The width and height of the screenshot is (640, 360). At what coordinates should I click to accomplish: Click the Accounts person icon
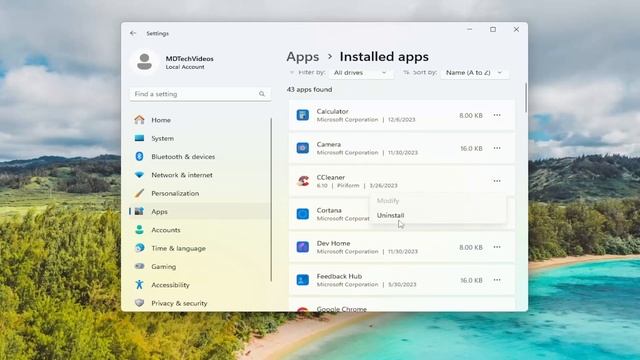pos(139,229)
